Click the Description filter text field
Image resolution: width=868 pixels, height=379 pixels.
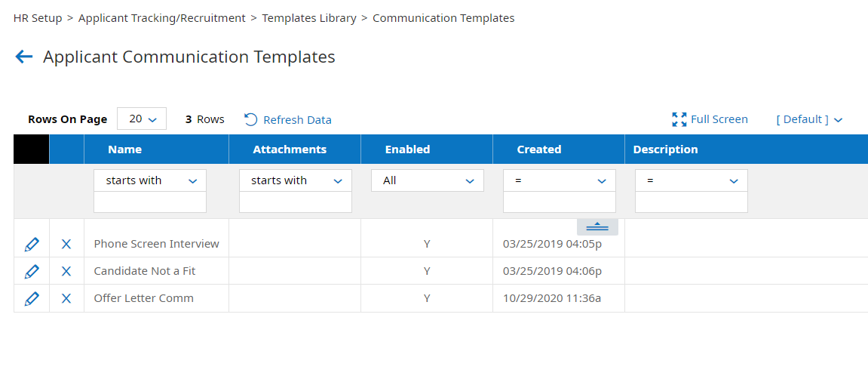pos(691,202)
